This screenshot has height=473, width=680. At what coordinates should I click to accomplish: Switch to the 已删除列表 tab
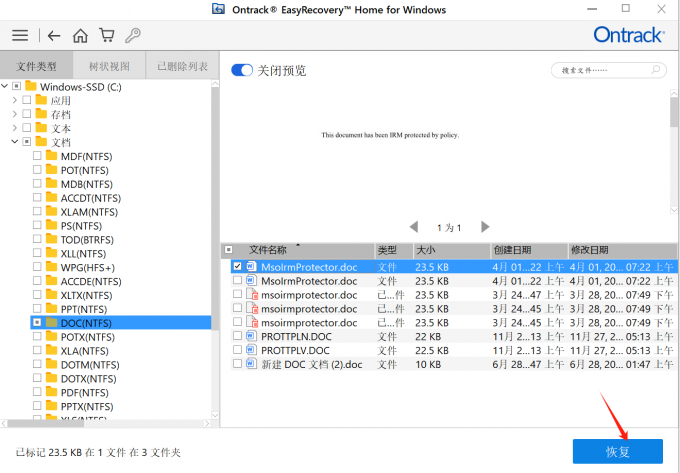tap(182, 66)
